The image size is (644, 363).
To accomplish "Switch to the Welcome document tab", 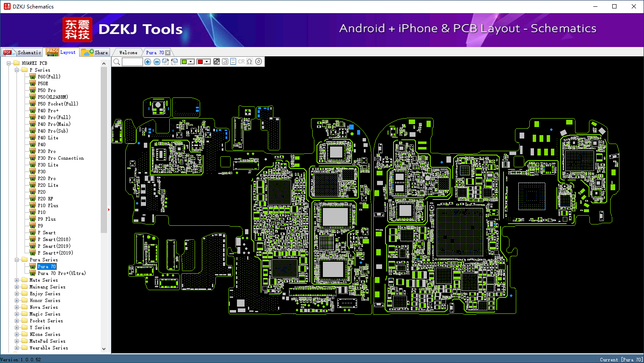I will pyautogui.click(x=128, y=53).
